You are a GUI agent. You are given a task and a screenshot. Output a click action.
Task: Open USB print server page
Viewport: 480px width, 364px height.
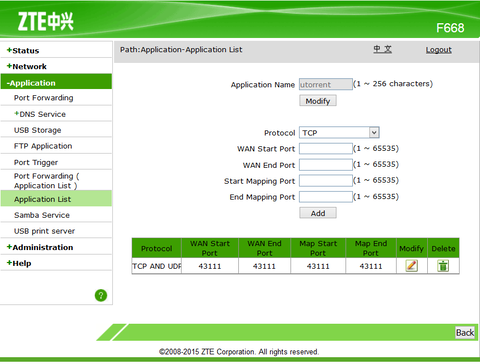pyautogui.click(x=45, y=231)
